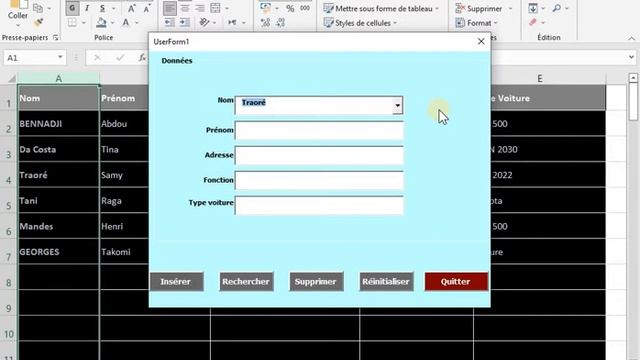The height and width of the screenshot is (360, 640).
Task: Open the underline style dropdown arrow
Action: pos(114,9)
